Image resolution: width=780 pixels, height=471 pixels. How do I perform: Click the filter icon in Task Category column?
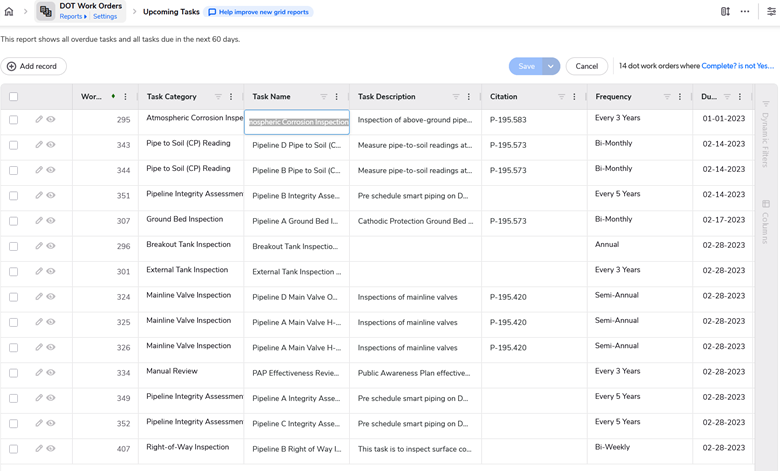point(218,97)
